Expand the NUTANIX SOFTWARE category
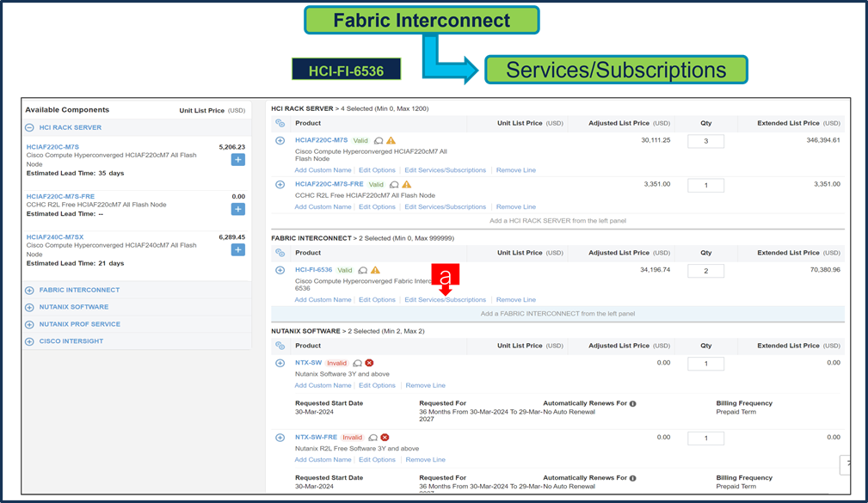This screenshot has width=868, height=503. [29, 307]
